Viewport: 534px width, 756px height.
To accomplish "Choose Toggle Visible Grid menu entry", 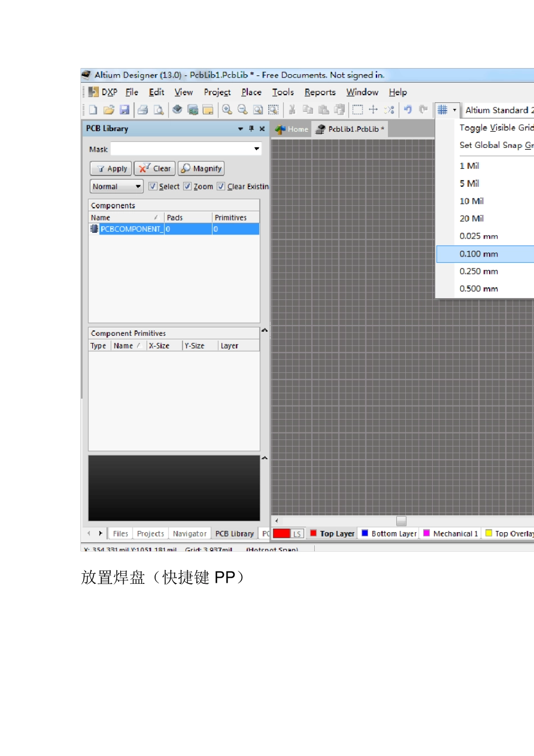I will point(496,128).
